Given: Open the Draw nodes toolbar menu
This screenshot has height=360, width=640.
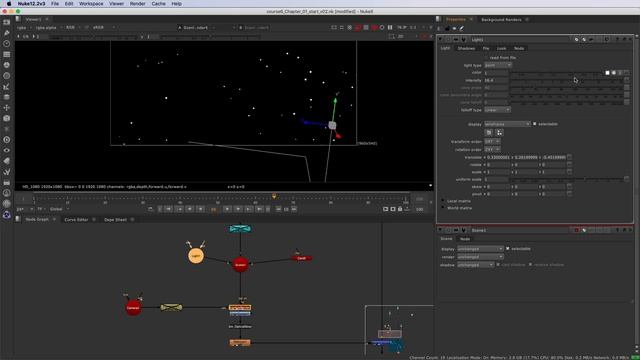Looking at the screenshot, I should [x=7, y=33].
